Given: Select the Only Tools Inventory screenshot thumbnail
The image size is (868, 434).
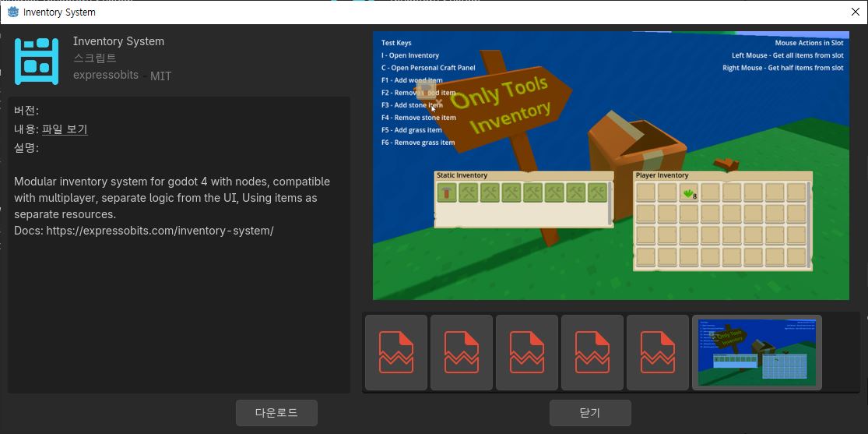Looking at the screenshot, I should [757, 352].
